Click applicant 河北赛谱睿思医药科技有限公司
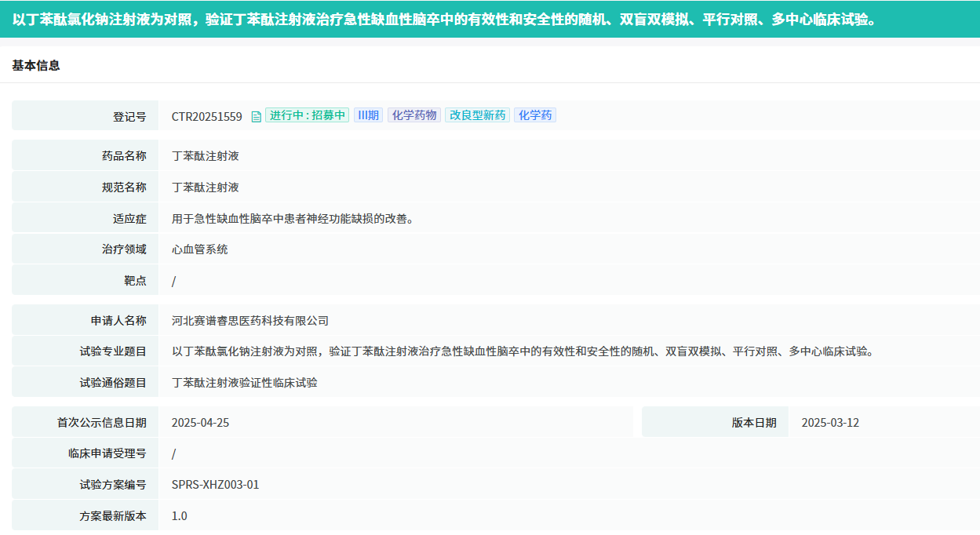Screen dimensions: 980x535 (x=250, y=320)
